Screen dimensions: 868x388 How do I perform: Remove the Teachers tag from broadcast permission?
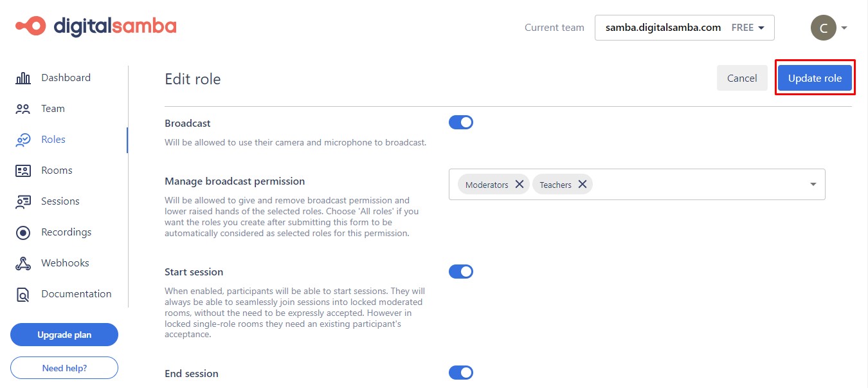point(583,184)
